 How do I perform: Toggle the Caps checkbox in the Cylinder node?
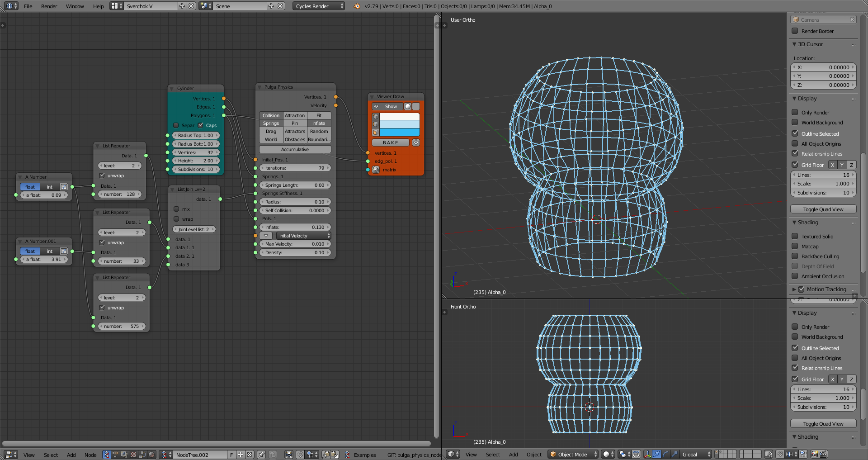click(201, 125)
